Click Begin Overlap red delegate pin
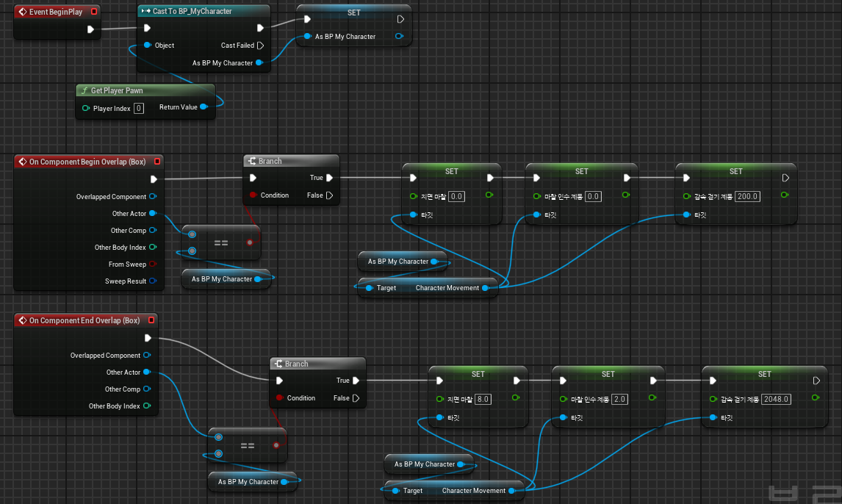The height and width of the screenshot is (504, 842). [157, 162]
